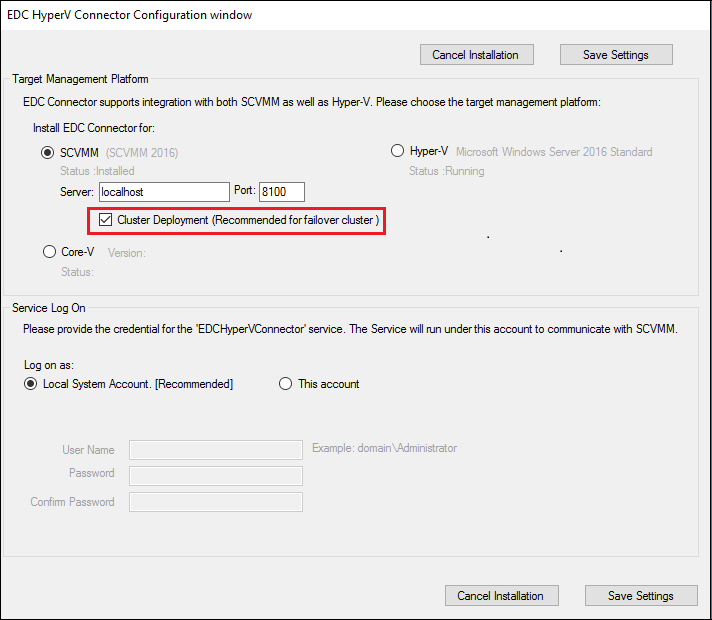
Task: Click the bottom Save Settings button
Action: point(641,595)
